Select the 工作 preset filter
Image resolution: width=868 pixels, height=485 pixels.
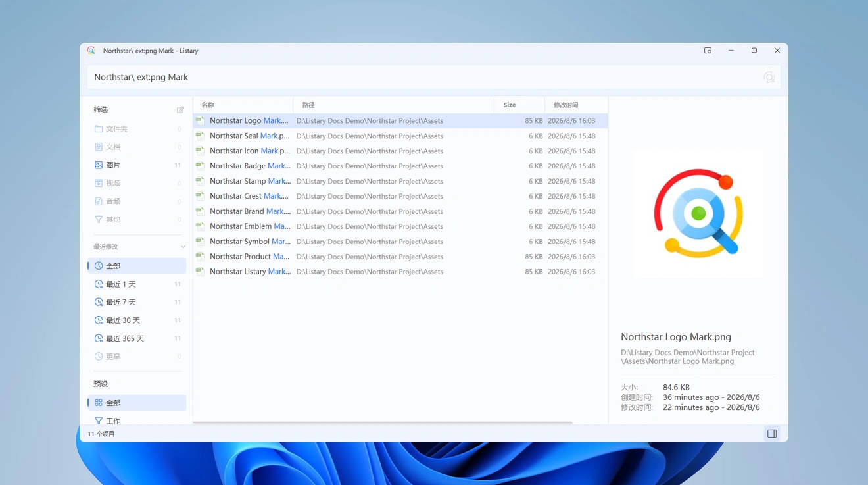click(x=137, y=421)
